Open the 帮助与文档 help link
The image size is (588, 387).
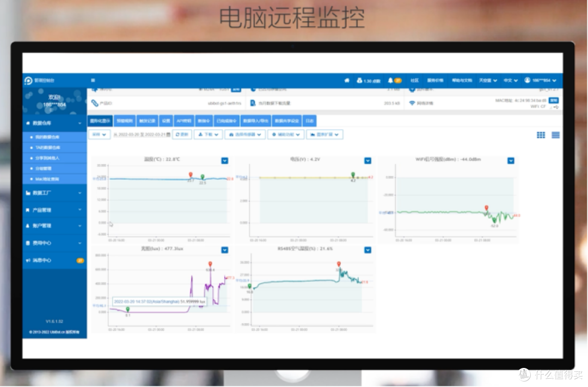[462, 80]
